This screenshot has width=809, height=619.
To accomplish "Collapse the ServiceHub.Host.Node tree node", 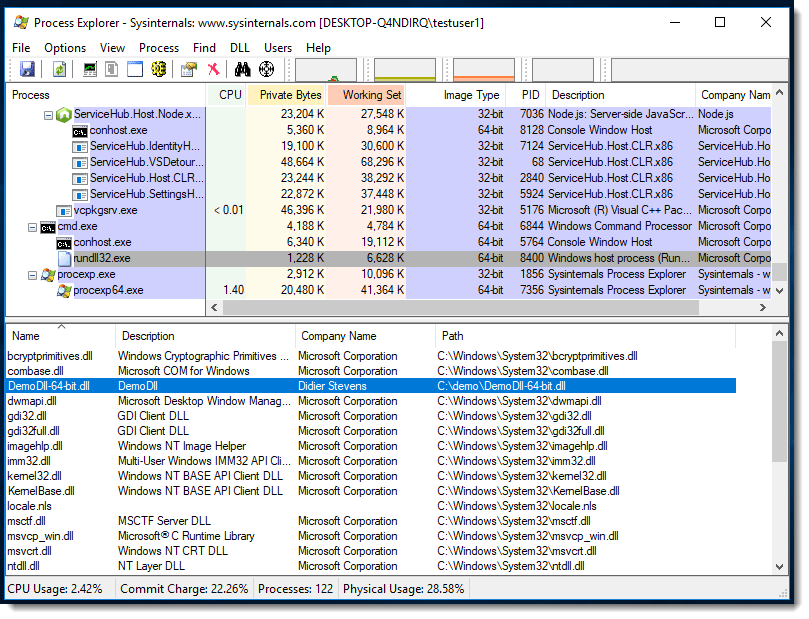I will 48,115.
